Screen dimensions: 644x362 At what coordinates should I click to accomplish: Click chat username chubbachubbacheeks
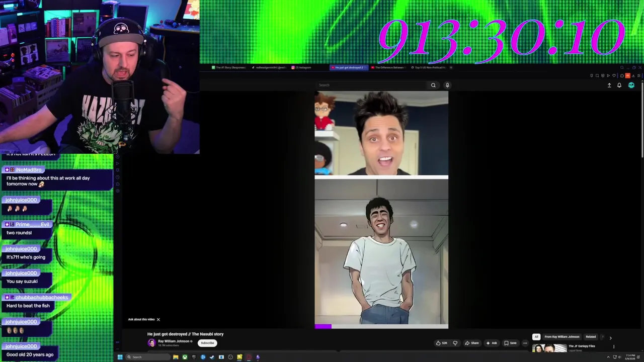(x=41, y=297)
